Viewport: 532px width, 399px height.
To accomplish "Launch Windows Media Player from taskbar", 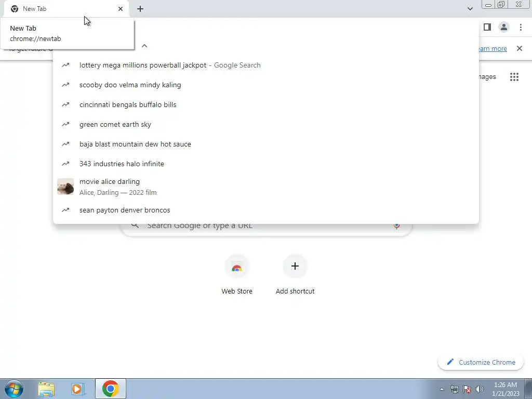I will (x=78, y=389).
